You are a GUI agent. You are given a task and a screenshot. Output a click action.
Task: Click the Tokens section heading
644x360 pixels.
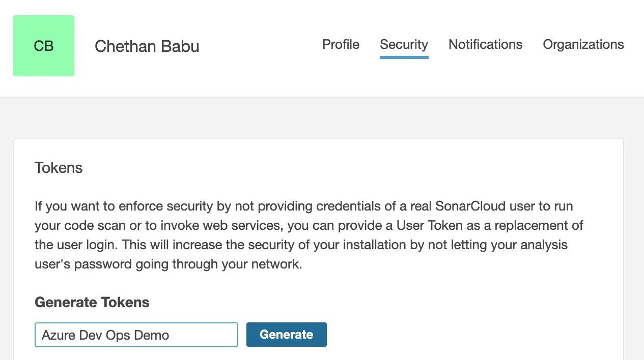pos(59,168)
